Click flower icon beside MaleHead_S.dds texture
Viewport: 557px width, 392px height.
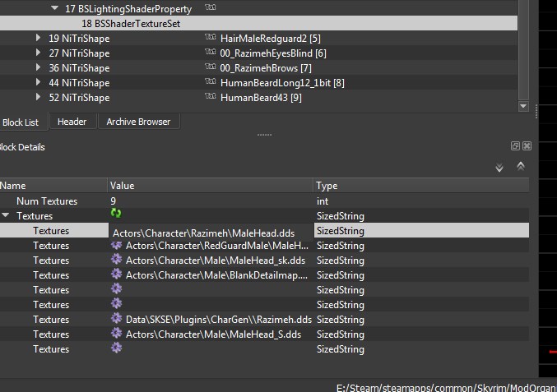116,333
